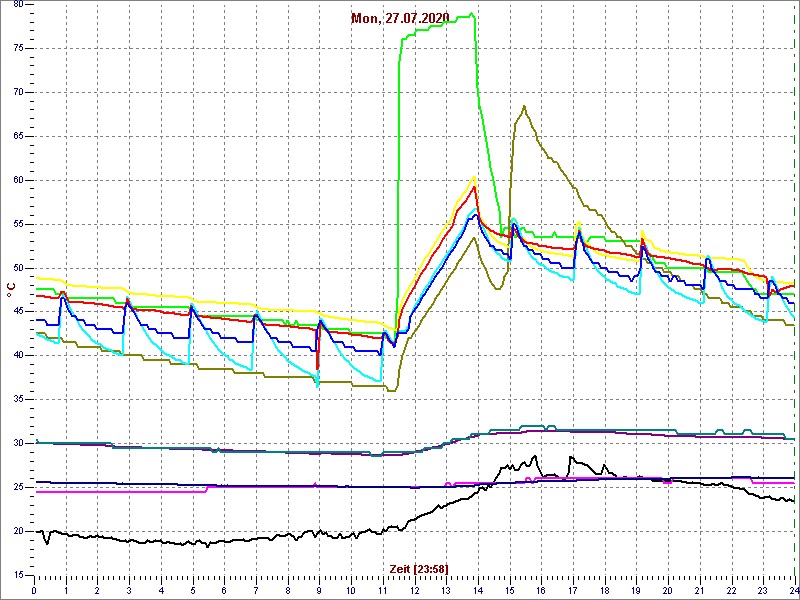
Task: Click the 80 label on temperature axis
Action: (x=18, y=5)
